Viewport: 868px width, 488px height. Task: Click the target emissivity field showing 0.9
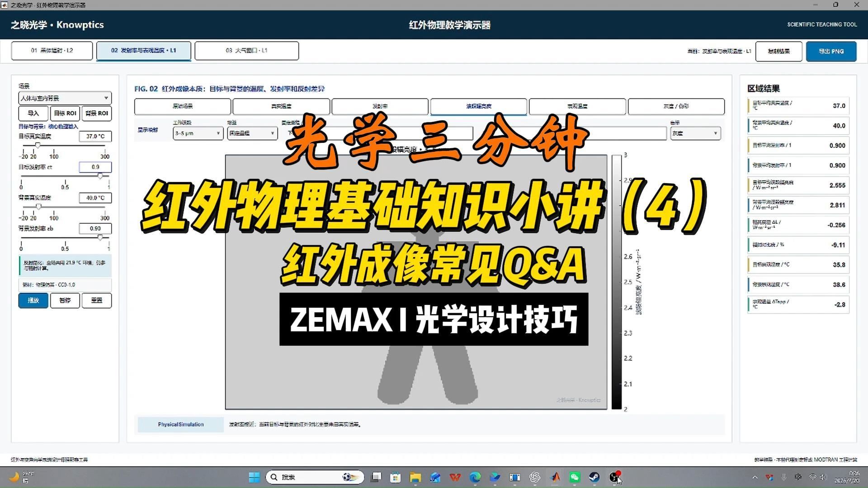point(95,167)
